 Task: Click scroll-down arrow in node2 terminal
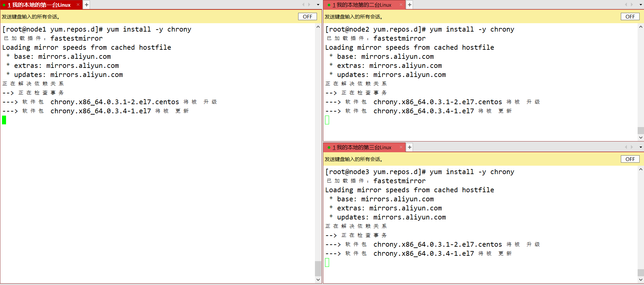tap(641, 137)
